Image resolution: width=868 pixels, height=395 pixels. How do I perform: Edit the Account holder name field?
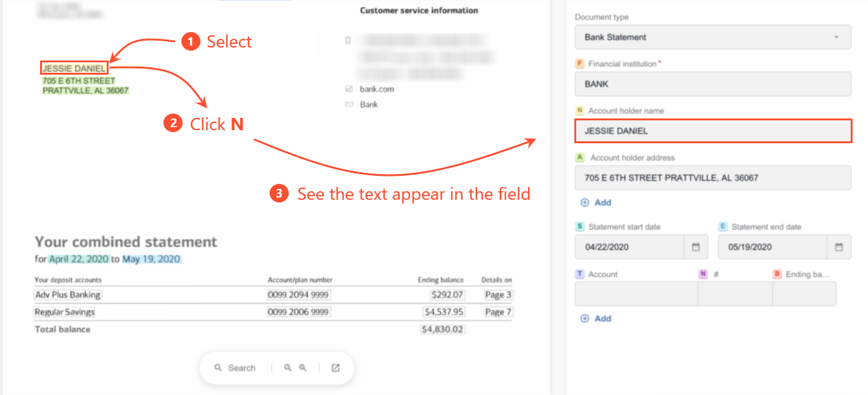(713, 131)
